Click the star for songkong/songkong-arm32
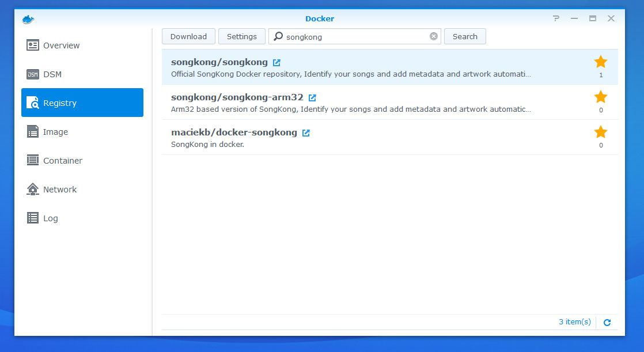Screen dimensions: 644x352 pyautogui.click(x=601, y=97)
